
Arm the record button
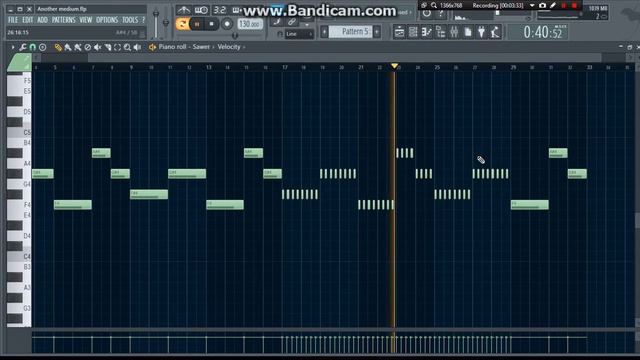coord(227,24)
